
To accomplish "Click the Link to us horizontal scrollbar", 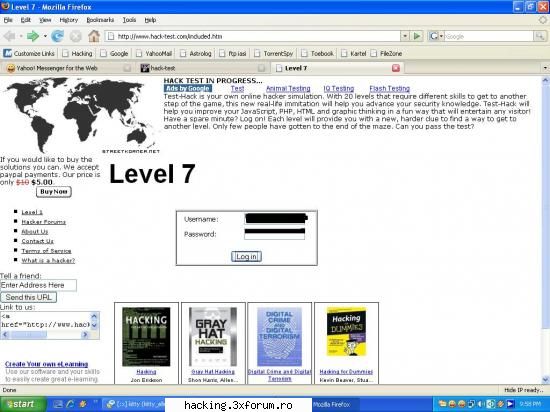I will click(x=45, y=335).
